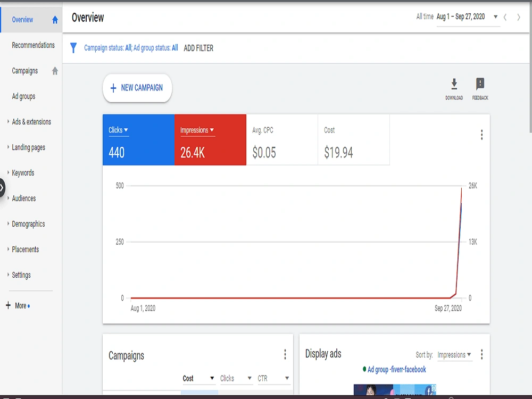Image resolution: width=532 pixels, height=399 pixels.
Task: Click the home icon beside Overview
Action: (55, 20)
